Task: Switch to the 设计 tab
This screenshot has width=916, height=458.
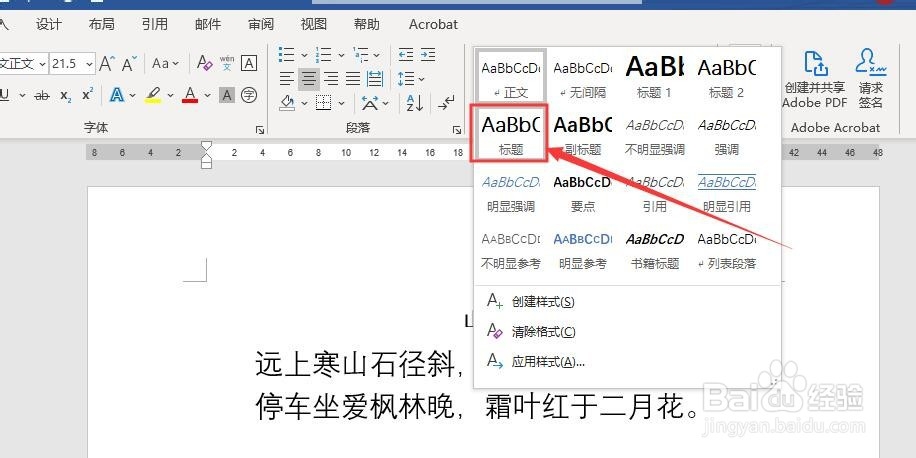Action: [48, 24]
